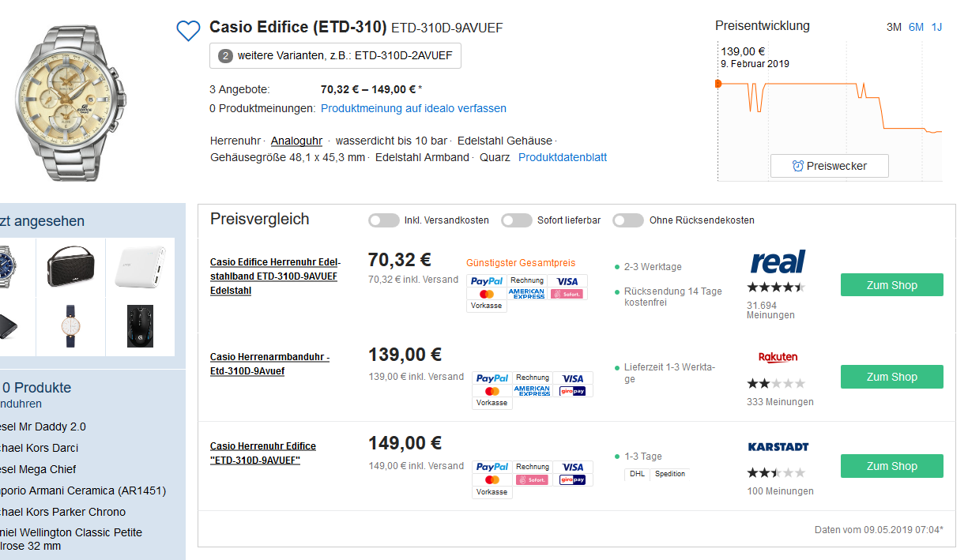Viewport: 968px width, 560px height.
Task: Open Produktdatenblatt link
Action: (563, 157)
